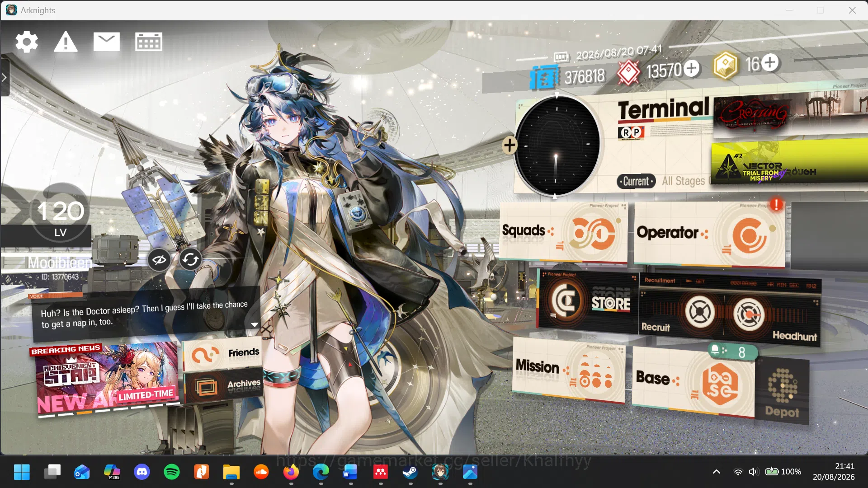
Task: Open the Windows Start menu
Action: pyautogui.click(x=22, y=472)
